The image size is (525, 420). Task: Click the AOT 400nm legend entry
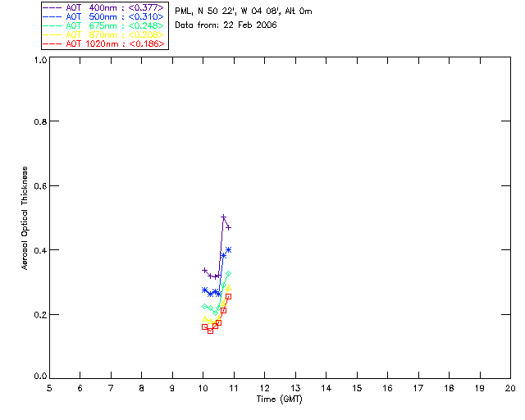[x=103, y=7]
